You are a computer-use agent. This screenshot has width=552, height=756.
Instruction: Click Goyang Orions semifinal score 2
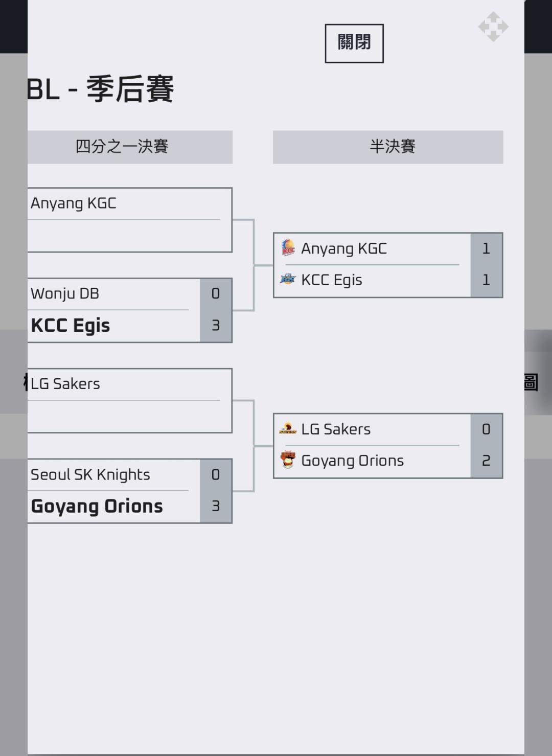pos(486,461)
